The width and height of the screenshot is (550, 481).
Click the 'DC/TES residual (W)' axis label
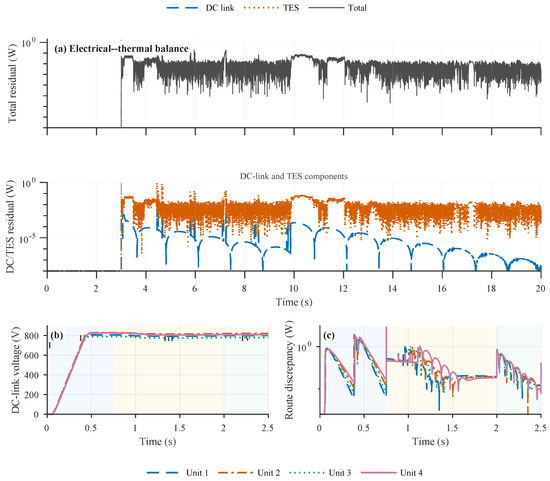pyautogui.click(x=11, y=227)
